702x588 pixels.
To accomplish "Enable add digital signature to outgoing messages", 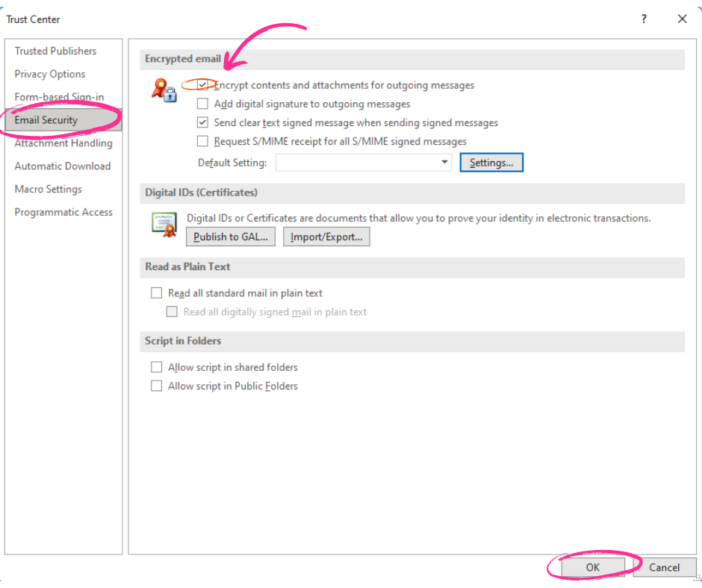I will (202, 104).
